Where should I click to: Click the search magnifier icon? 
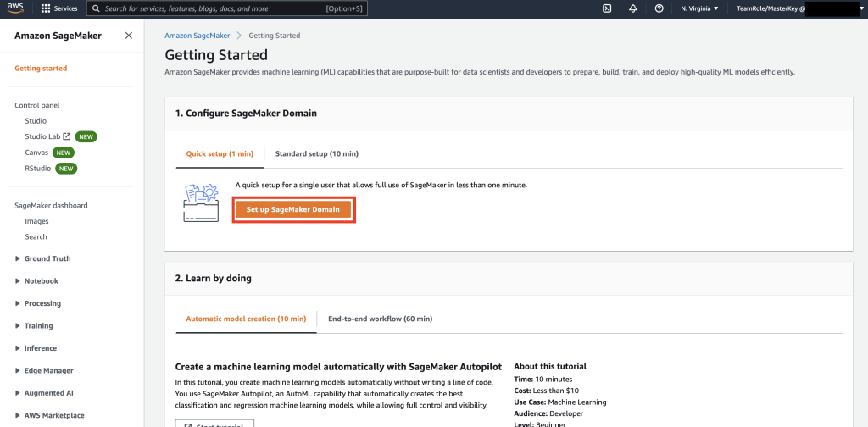(x=97, y=8)
